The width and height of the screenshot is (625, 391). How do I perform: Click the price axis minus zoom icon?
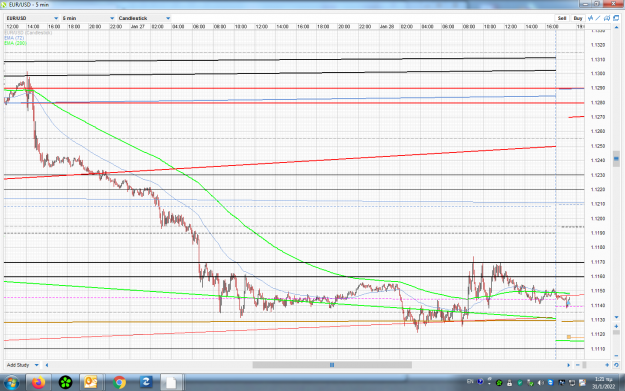pos(616,355)
